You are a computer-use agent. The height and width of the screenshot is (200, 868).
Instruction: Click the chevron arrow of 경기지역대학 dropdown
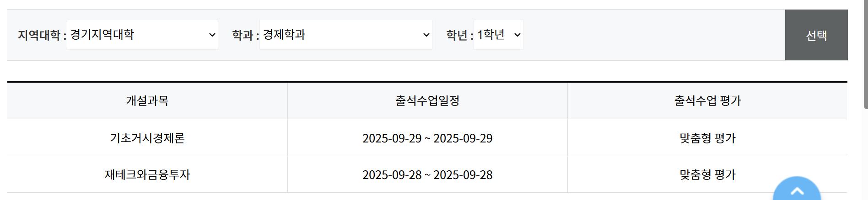(212, 35)
